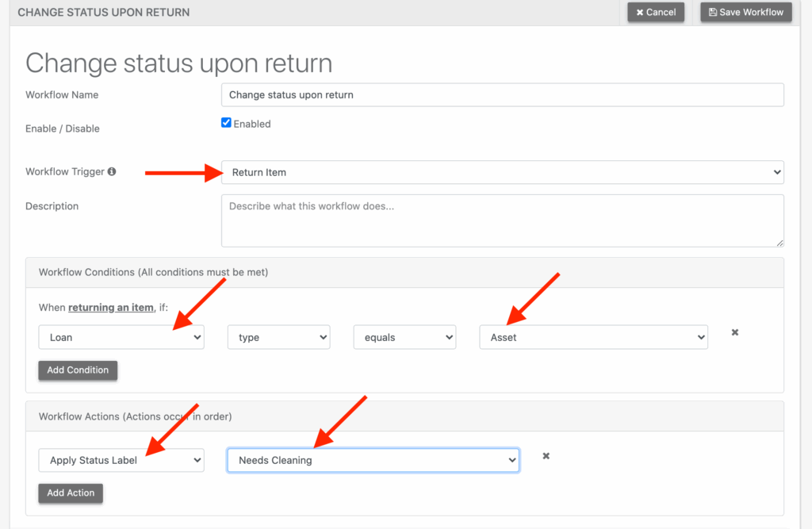812x529 pixels.
Task: Select the Needs Cleaning status dropdown
Action: pyautogui.click(x=373, y=460)
